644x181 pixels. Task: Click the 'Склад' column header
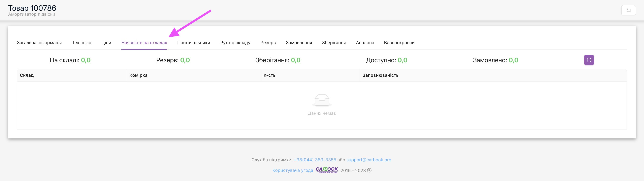pos(27,75)
